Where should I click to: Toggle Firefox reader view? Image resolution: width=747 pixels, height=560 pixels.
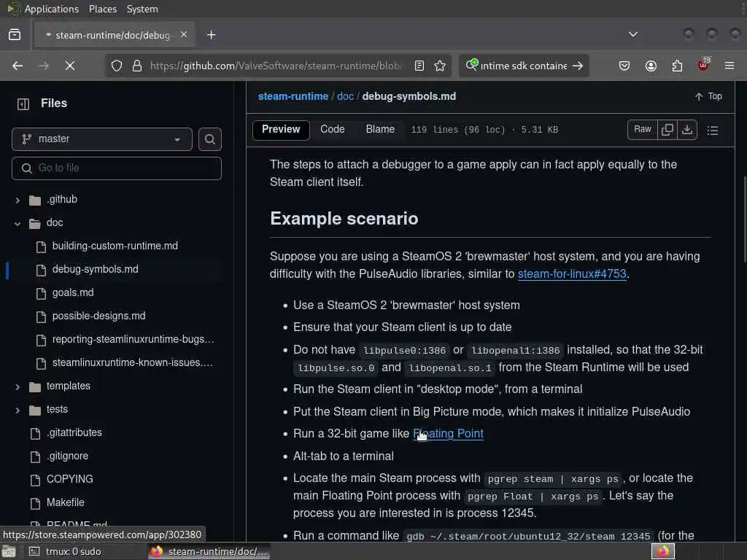[419, 66]
